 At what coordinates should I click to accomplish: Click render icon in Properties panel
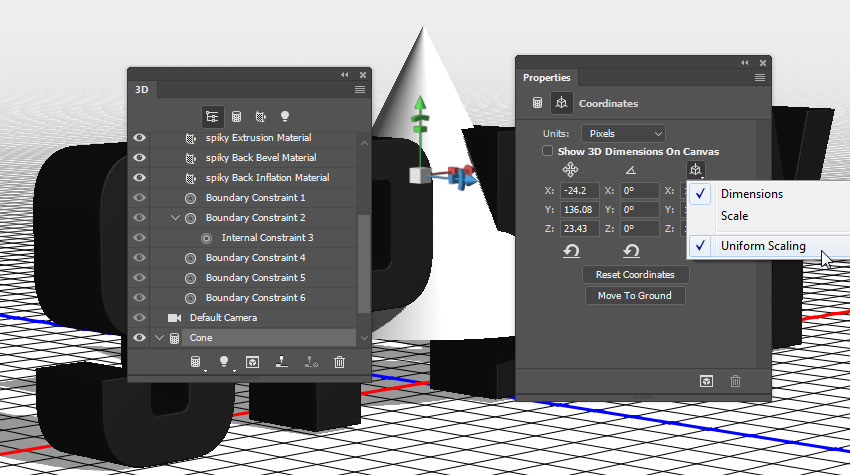(706, 381)
